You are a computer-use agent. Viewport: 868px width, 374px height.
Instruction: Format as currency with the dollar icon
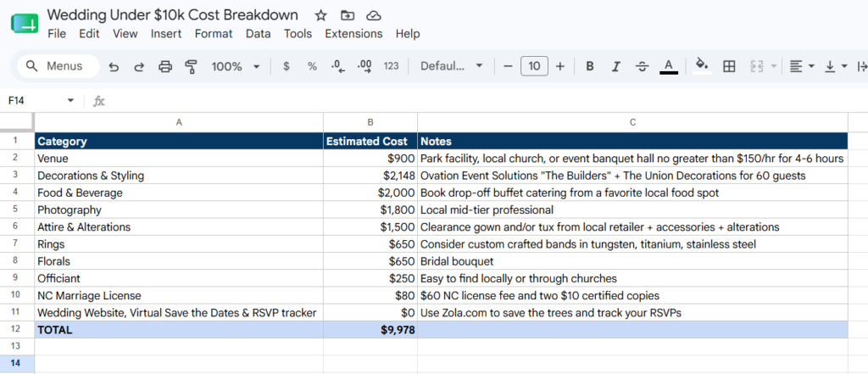click(287, 66)
